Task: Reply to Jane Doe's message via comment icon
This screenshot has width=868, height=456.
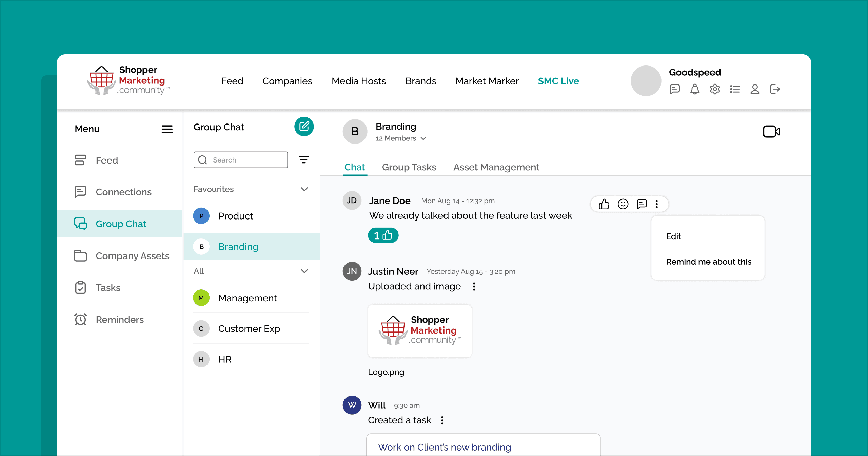Action: pos(642,204)
